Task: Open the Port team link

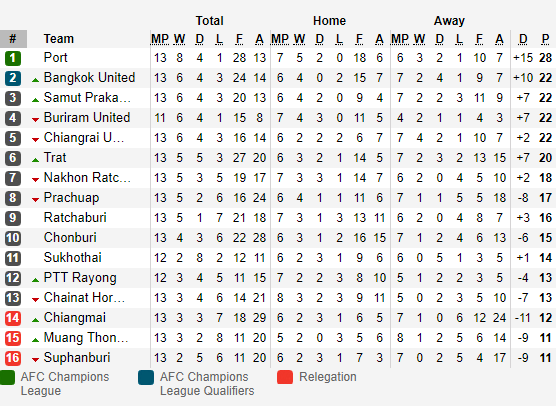Action: click(55, 58)
